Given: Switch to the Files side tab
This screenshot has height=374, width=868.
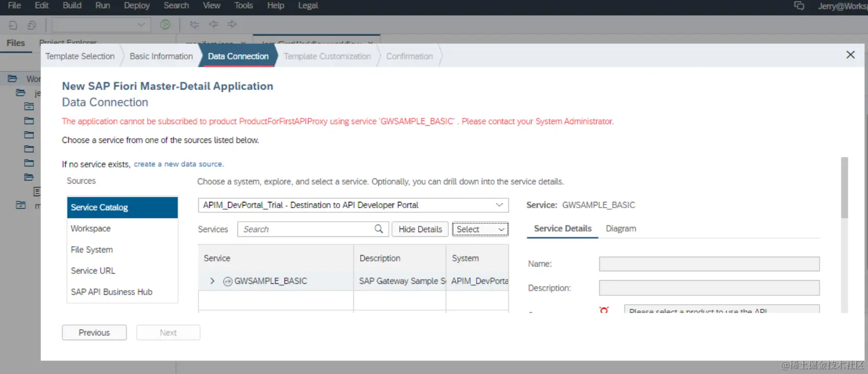Looking at the screenshot, I should click(x=16, y=43).
